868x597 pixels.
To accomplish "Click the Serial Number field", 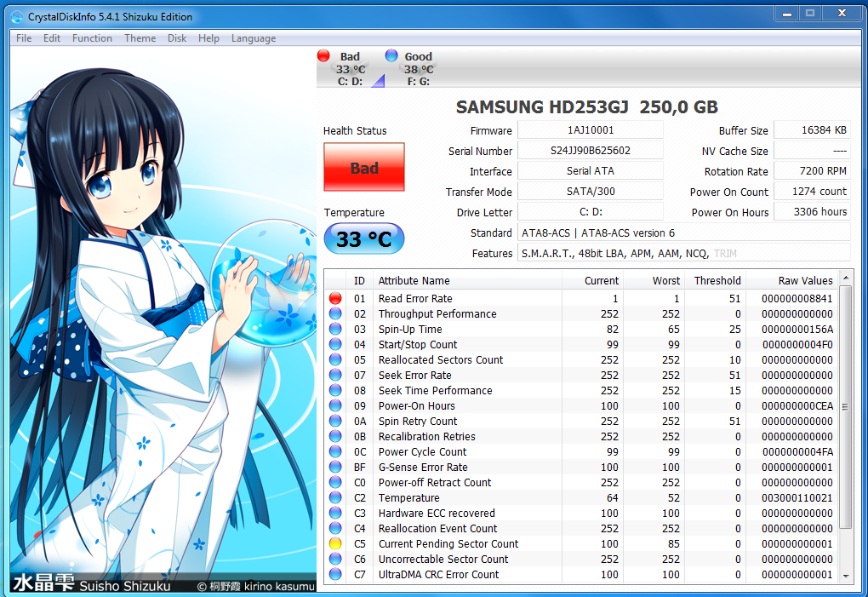I will tap(590, 151).
